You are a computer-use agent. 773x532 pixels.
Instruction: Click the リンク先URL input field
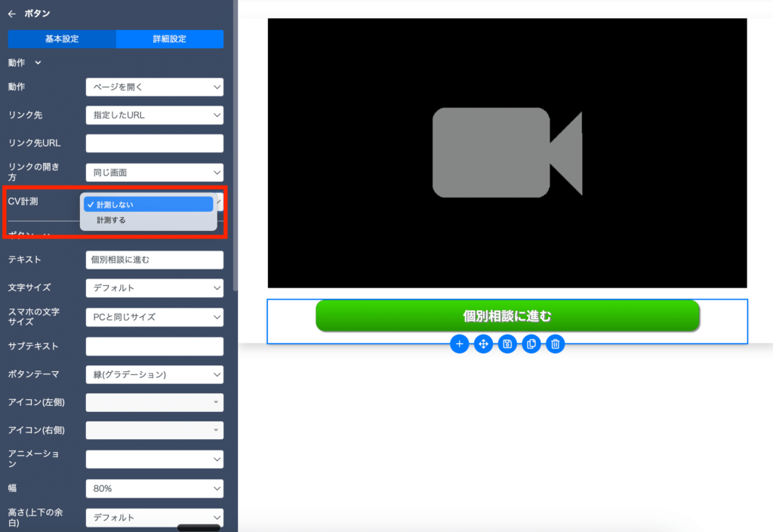(x=154, y=143)
